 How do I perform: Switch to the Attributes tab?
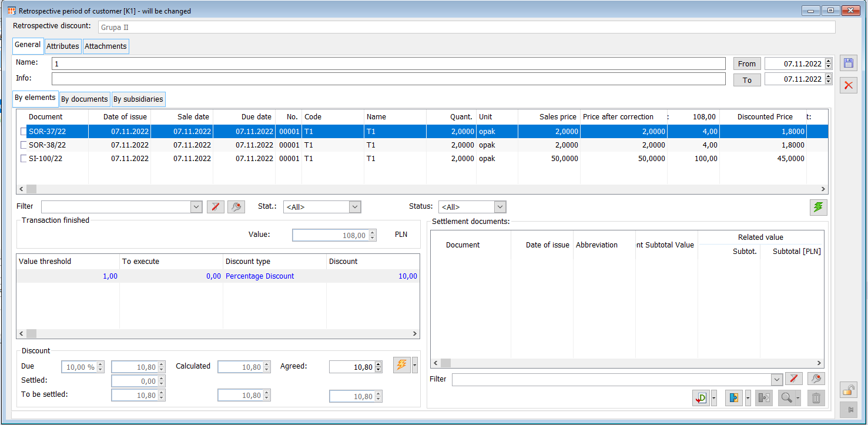point(63,46)
